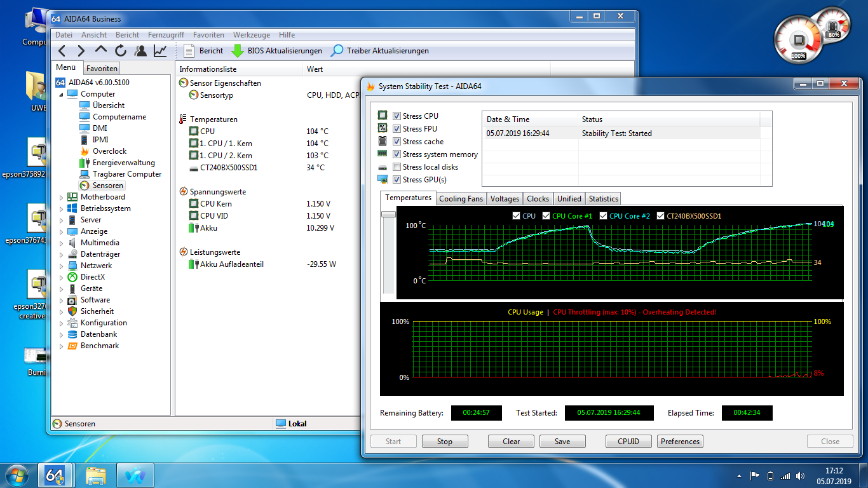This screenshot has width=868, height=488.
Task: Open the Werkzeuge menu
Action: pyautogui.click(x=252, y=35)
